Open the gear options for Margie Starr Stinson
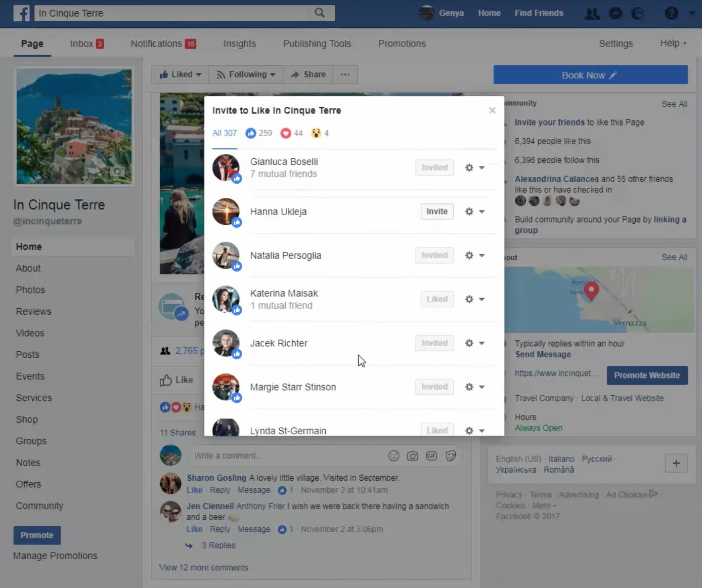The image size is (702, 588). tap(474, 387)
